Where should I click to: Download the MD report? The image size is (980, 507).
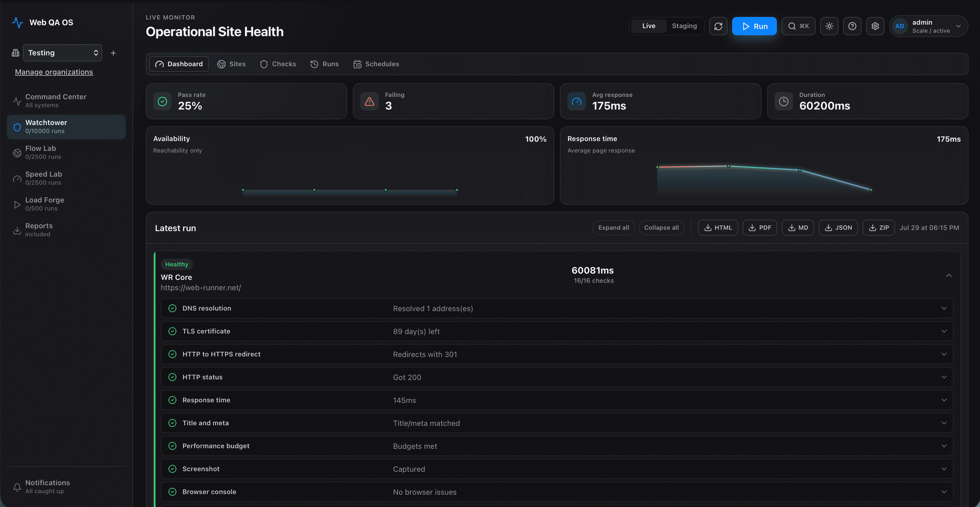tap(797, 228)
